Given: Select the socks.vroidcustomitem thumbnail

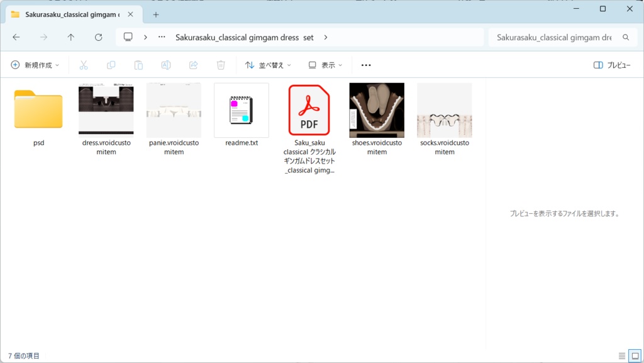Looking at the screenshot, I should (x=445, y=110).
